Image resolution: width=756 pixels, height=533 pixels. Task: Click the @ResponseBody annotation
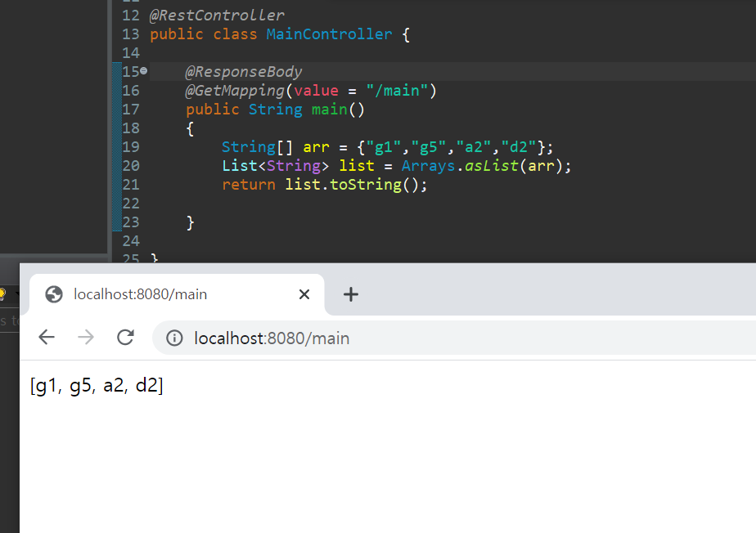(244, 72)
